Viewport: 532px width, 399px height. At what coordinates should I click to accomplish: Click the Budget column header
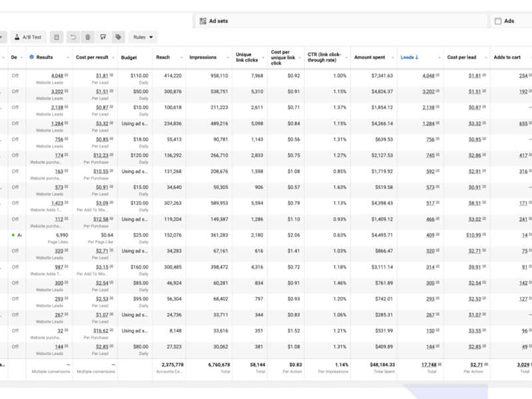click(129, 58)
